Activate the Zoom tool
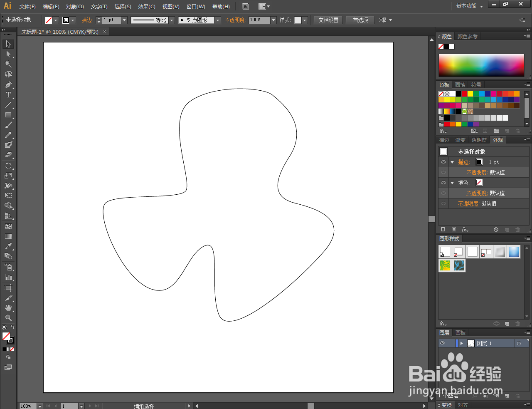Screen dimensions: 532x409 (8, 318)
